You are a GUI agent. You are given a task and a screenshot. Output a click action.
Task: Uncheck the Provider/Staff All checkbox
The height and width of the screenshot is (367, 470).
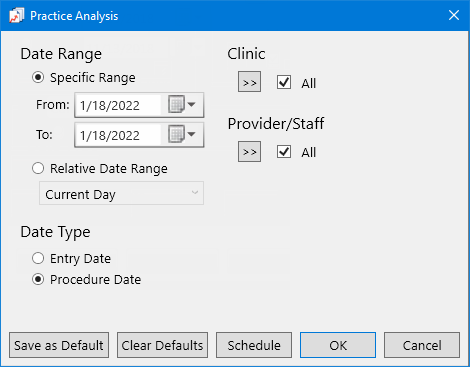click(284, 152)
